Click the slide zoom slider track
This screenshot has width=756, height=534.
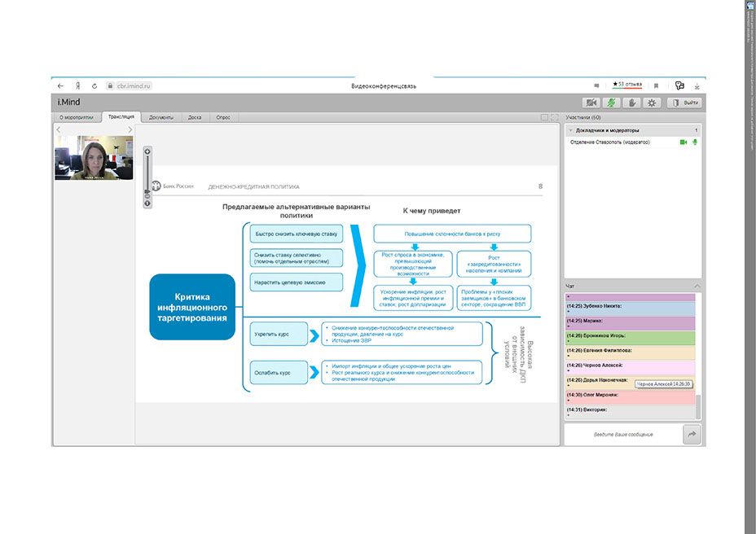(147, 175)
